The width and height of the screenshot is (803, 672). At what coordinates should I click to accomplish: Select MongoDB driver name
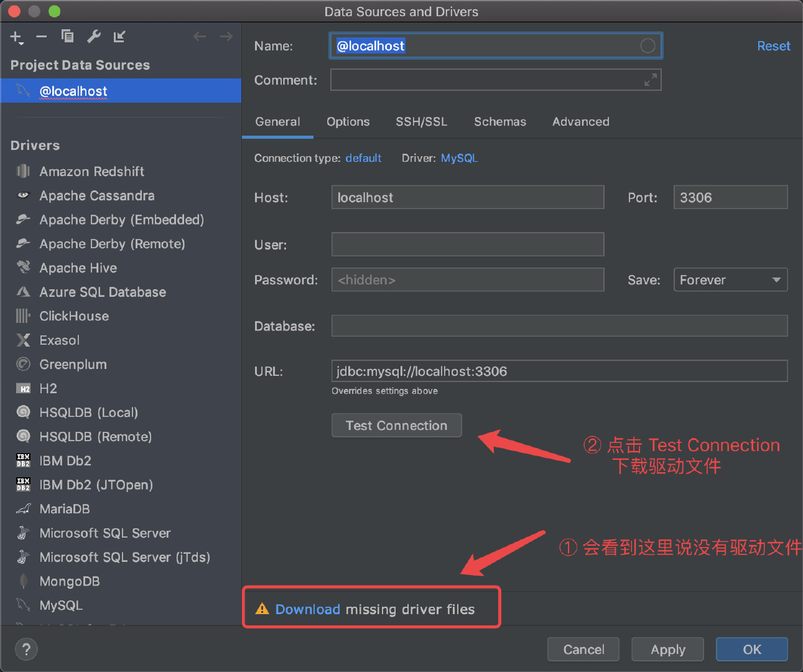coord(70,581)
